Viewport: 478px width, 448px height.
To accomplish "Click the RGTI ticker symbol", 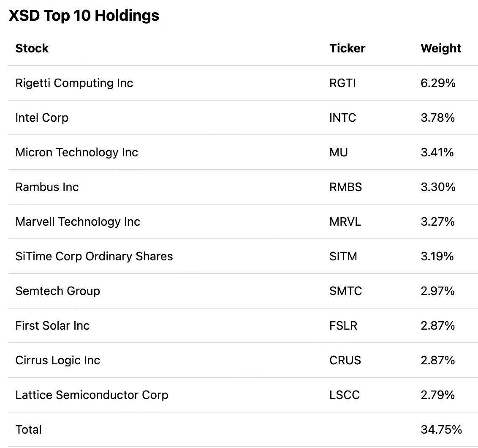I will coord(342,83).
